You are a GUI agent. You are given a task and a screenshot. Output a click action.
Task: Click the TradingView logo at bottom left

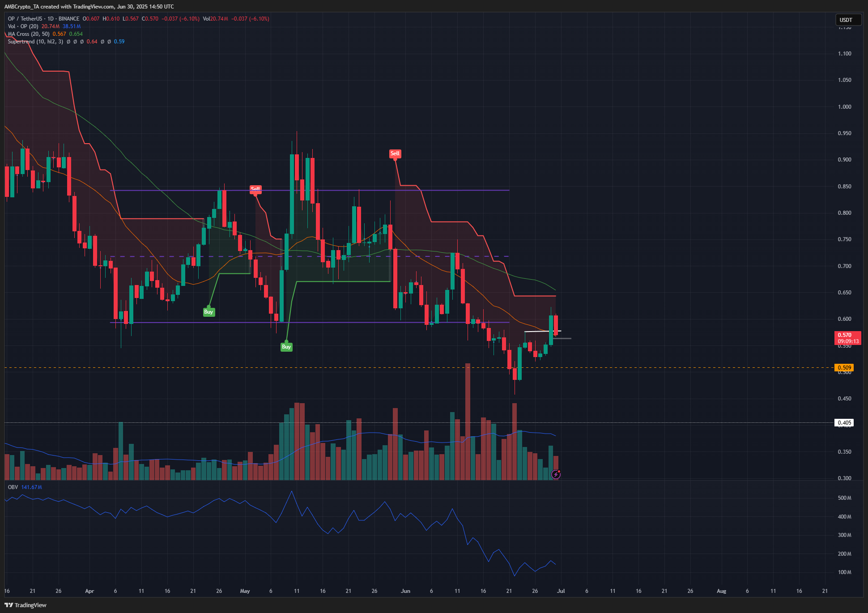click(x=26, y=605)
